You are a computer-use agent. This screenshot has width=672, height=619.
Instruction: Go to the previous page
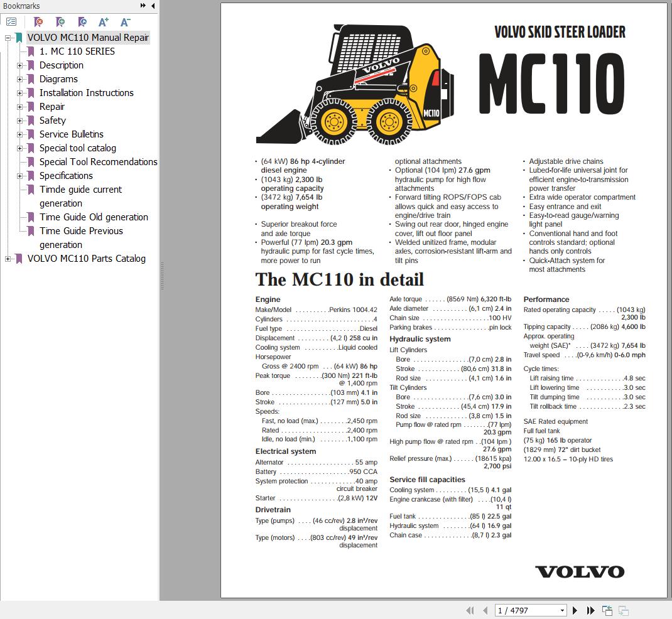[485, 610]
